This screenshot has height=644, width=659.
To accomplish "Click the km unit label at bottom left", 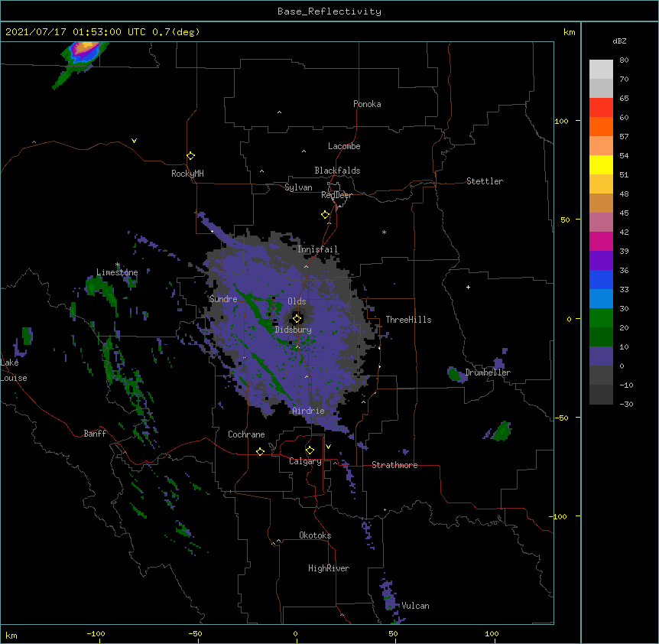I will [x=11, y=635].
